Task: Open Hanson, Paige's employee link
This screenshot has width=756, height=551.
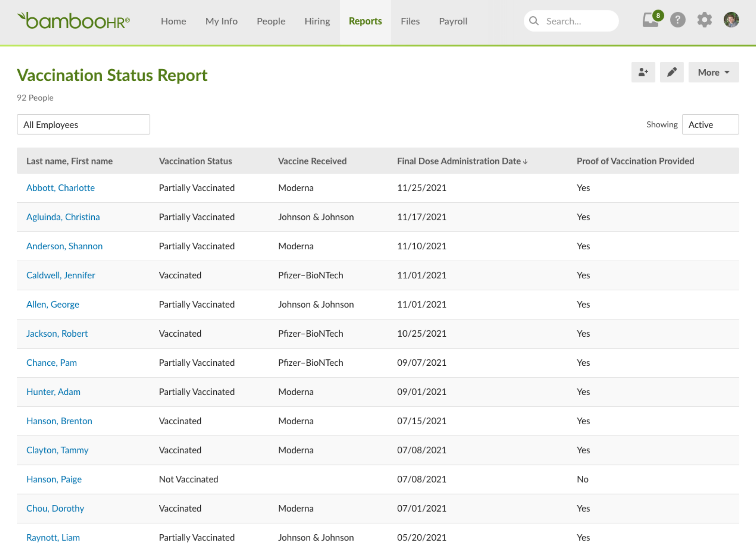Action: (54, 479)
